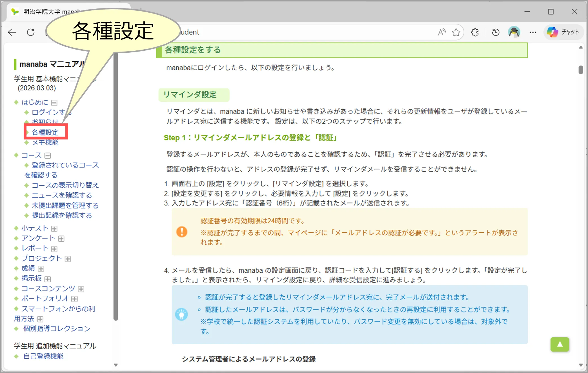
Task: Click the penguin profile avatar
Action: (x=514, y=32)
